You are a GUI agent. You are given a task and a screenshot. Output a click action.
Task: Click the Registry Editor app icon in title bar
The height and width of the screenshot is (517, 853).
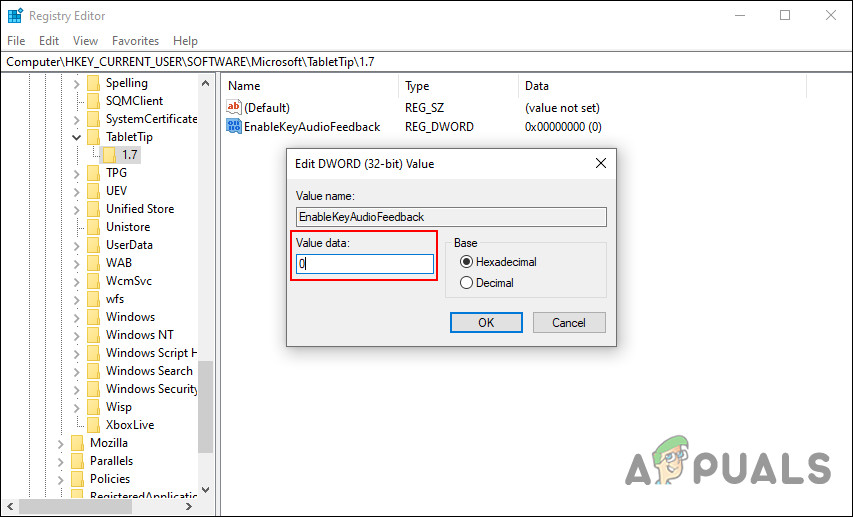[15, 16]
